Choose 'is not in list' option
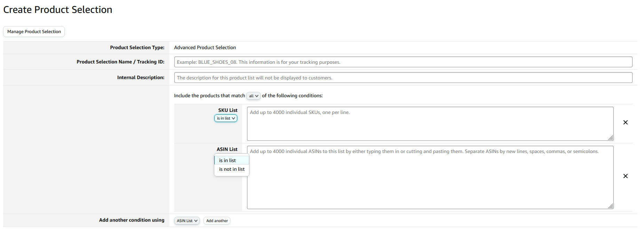The image size is (644, 229). point(232,169)
